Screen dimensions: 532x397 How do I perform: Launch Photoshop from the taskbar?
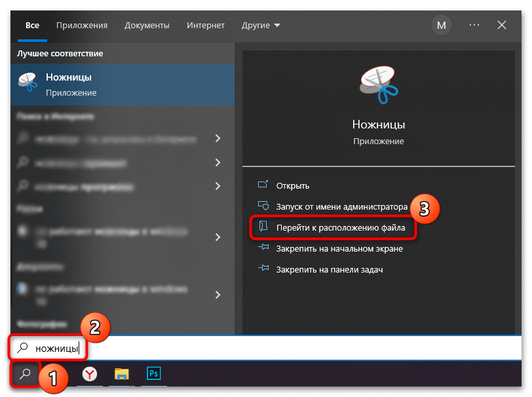(154, 374)
